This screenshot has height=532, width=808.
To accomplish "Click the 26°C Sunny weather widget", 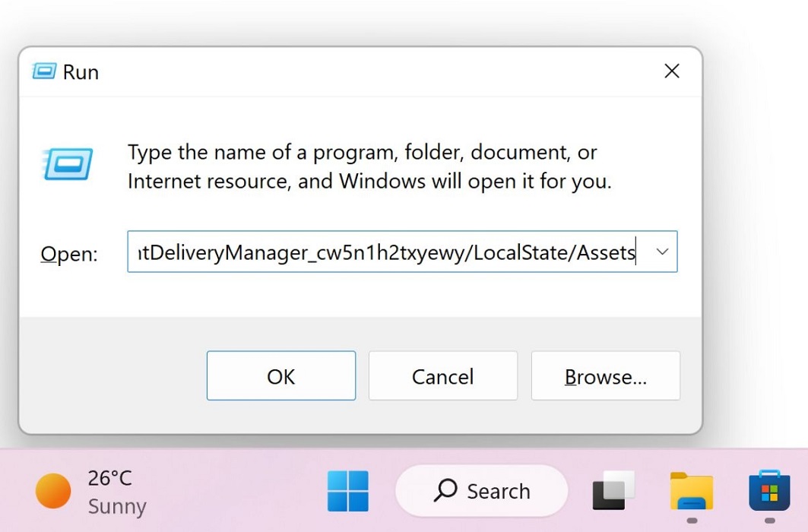I will 90,491.
